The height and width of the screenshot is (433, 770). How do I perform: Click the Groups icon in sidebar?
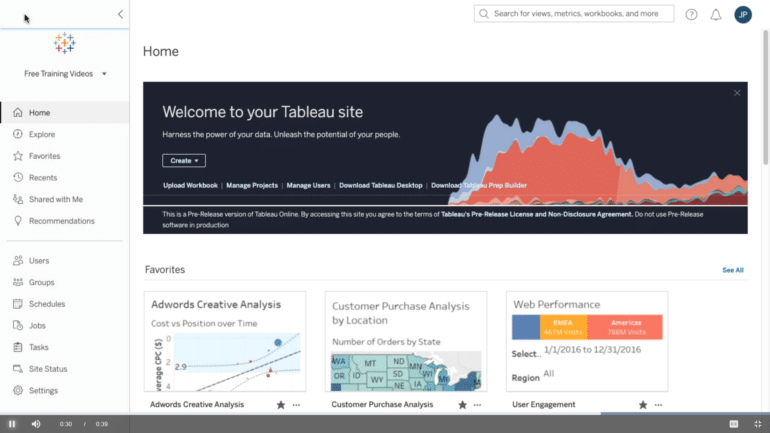tap(18, 282)
